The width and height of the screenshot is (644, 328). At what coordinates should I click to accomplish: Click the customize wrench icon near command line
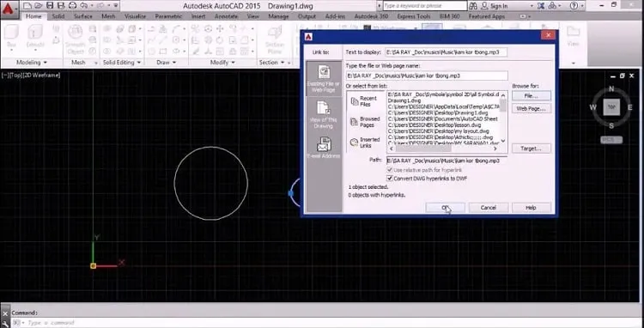pyautogui.click(x=5, y=323)
